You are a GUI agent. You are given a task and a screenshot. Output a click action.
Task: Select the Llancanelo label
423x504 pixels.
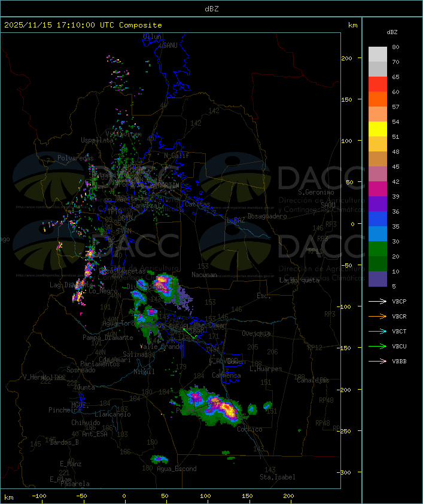(x=112, y=414)
